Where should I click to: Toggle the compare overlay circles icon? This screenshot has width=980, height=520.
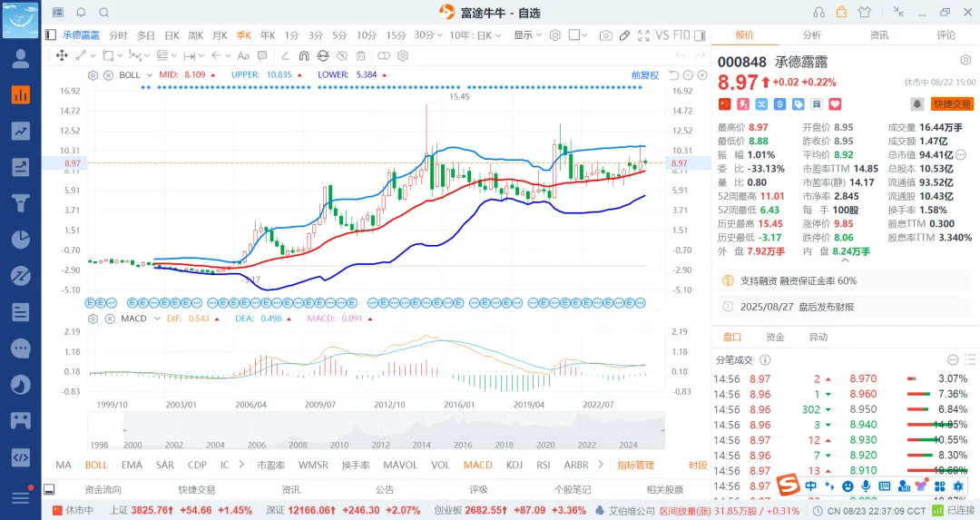[x=384, y=55]
